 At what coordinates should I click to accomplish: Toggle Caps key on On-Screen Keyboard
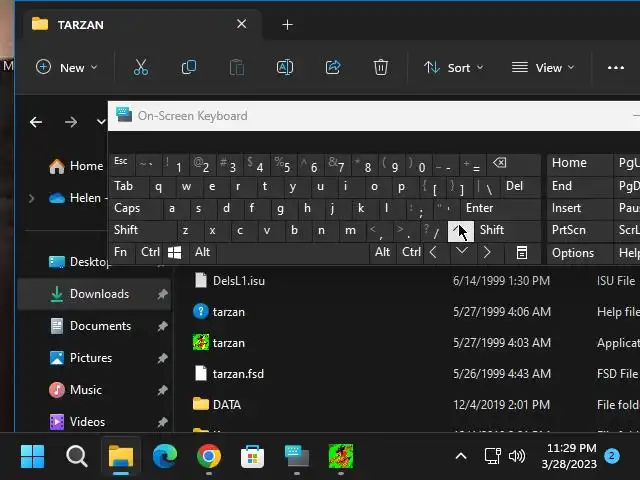tap(136, 209)
